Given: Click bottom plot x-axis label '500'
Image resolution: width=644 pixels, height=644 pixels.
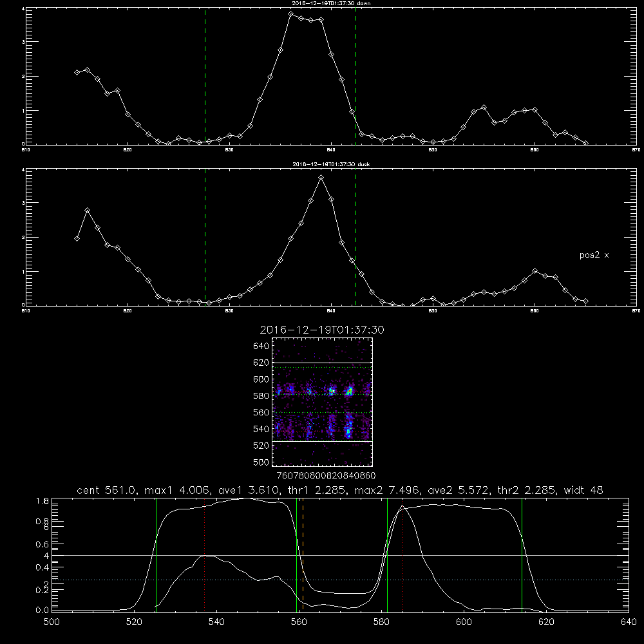Looking at the screenshot, I should 52,621.
